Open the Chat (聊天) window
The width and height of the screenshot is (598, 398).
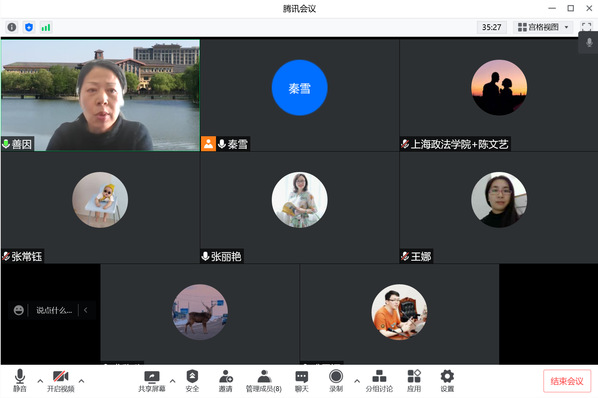tap(302, 381)
